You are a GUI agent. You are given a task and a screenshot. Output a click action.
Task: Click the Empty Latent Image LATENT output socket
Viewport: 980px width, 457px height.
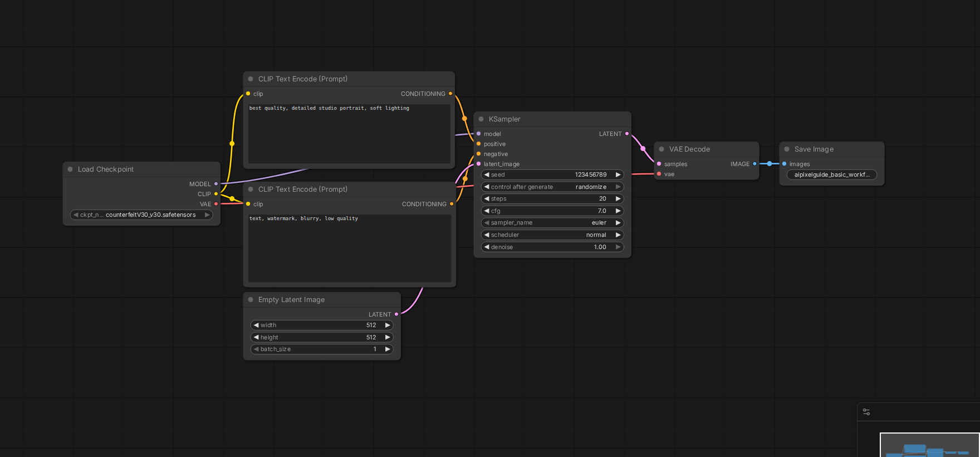coord(396,314)
